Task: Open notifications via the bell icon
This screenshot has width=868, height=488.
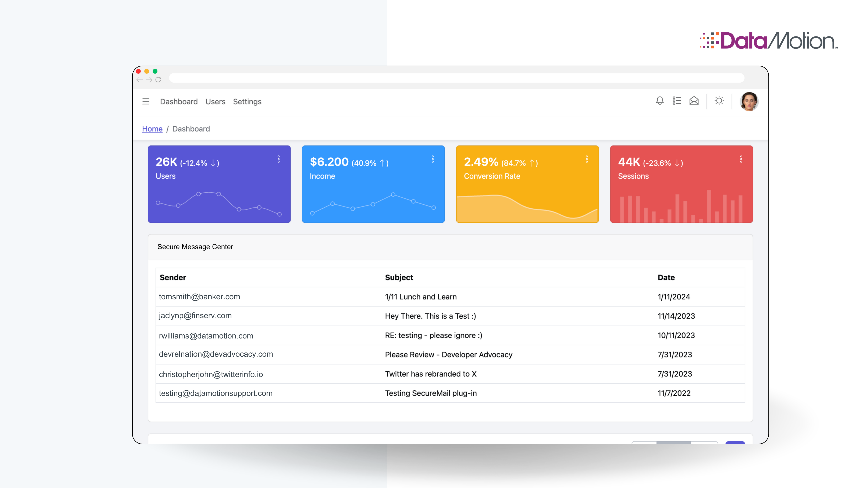Action: click(659, 101)
